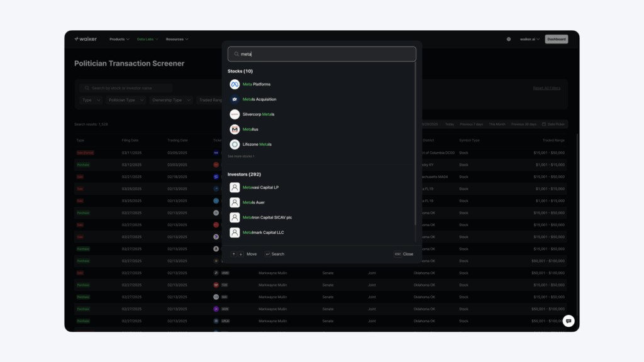
Task: Click the 03/11/2025 filing date cell
Action: click(x=131, y=153)
